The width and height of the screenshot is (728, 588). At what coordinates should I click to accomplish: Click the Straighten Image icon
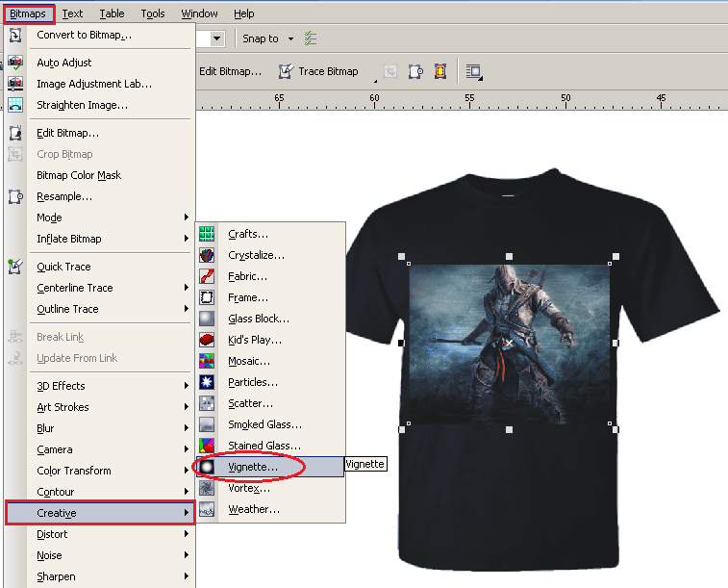coord(15,105)
